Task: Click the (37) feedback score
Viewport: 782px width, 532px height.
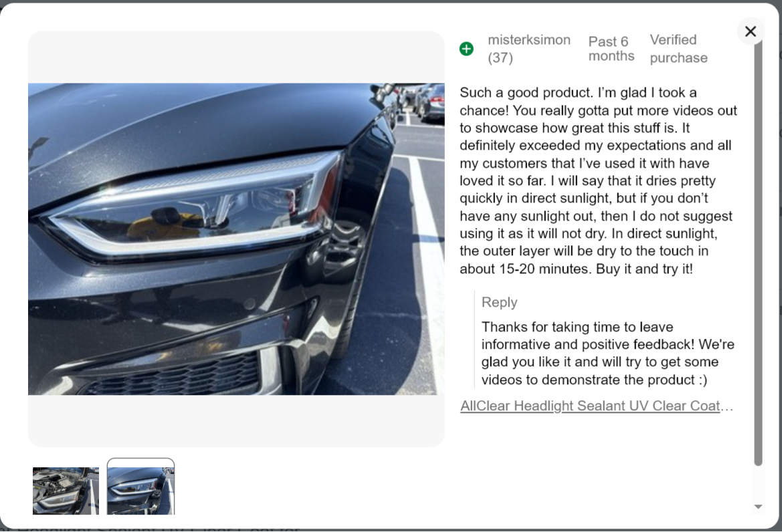Action: click(x=500, y=57)
